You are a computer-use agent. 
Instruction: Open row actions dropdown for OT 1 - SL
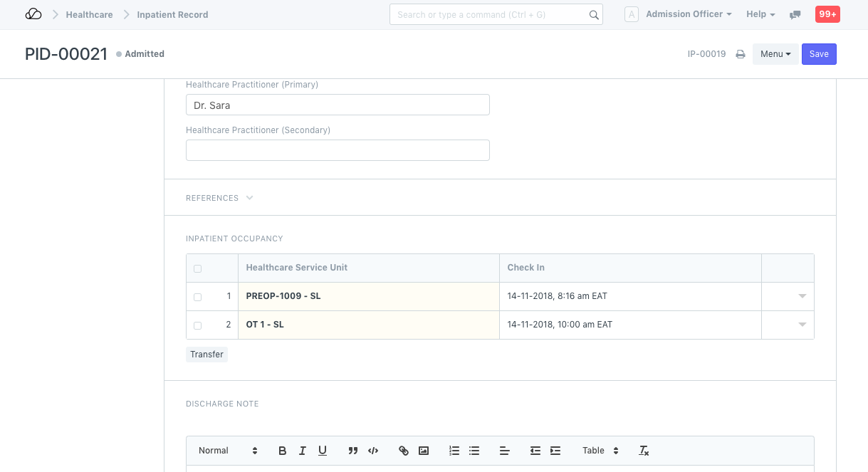coord(802,325)
